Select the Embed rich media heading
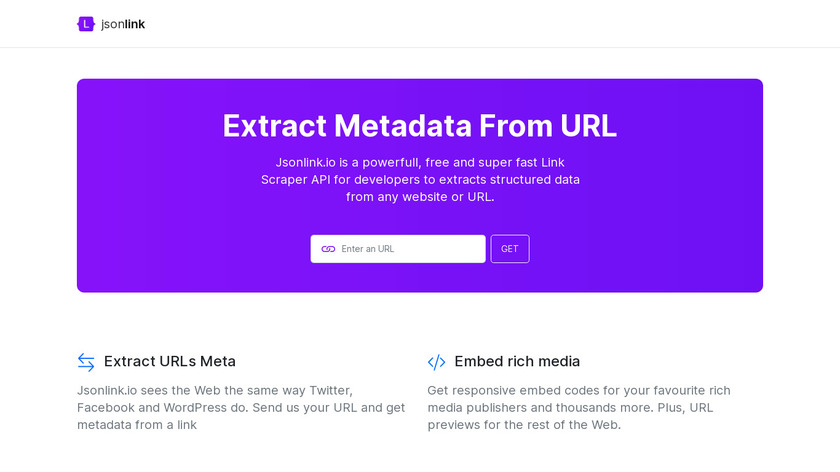Viewport: 840px width, 472px height. (517, 361)
